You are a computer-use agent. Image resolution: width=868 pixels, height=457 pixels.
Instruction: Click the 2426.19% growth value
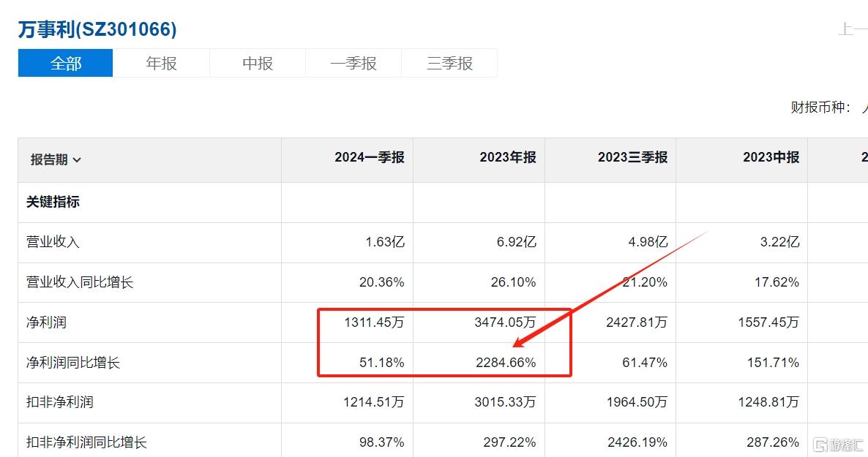tap(637, 442)
